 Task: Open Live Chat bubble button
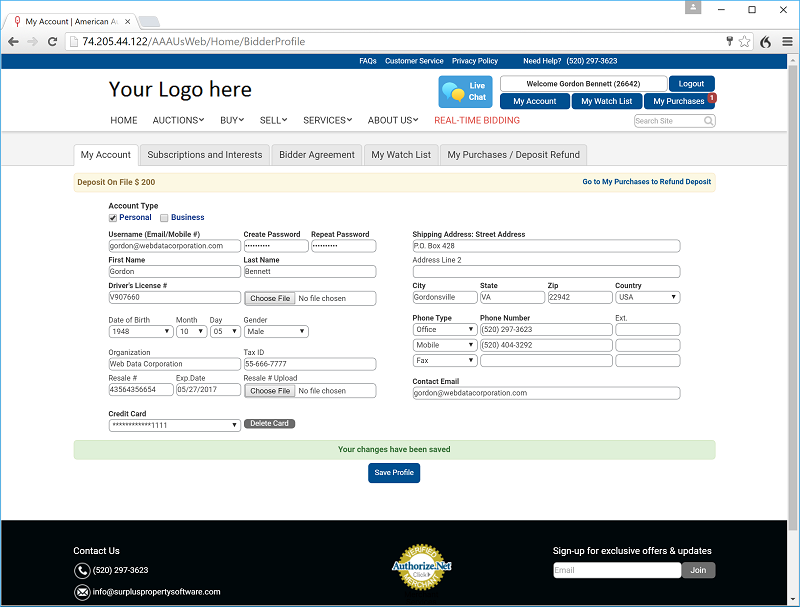coord(465,92)
